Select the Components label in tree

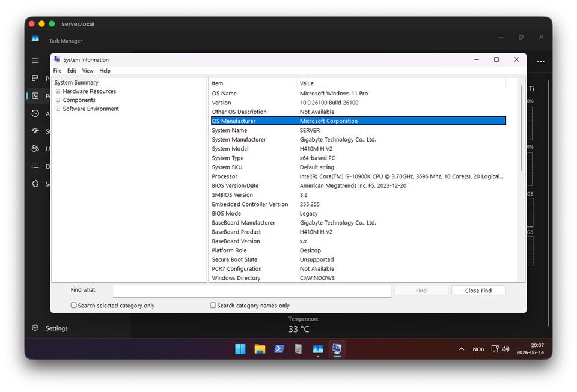(x=79, y=100)
